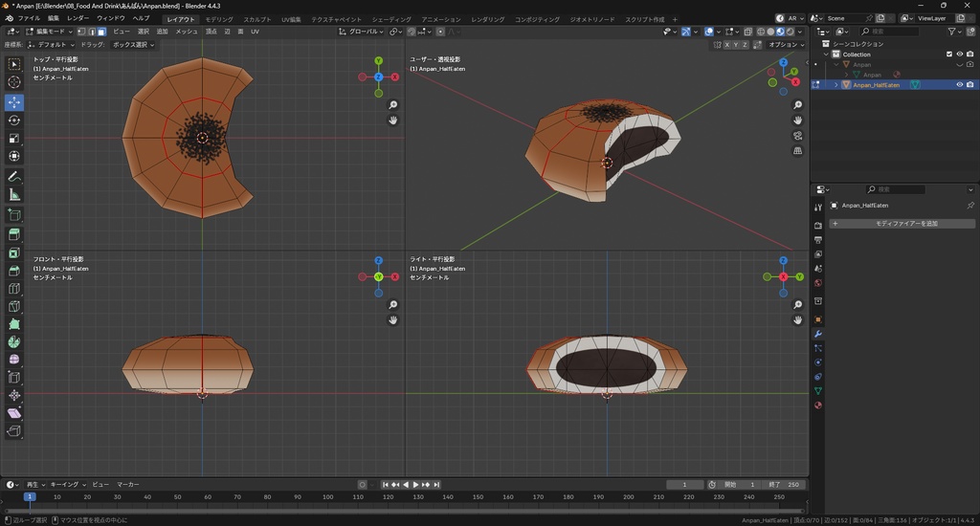The height and width of the screenshot is (526, 980).
Task: Select the Edge Slide tool
Action: point(13,378)
